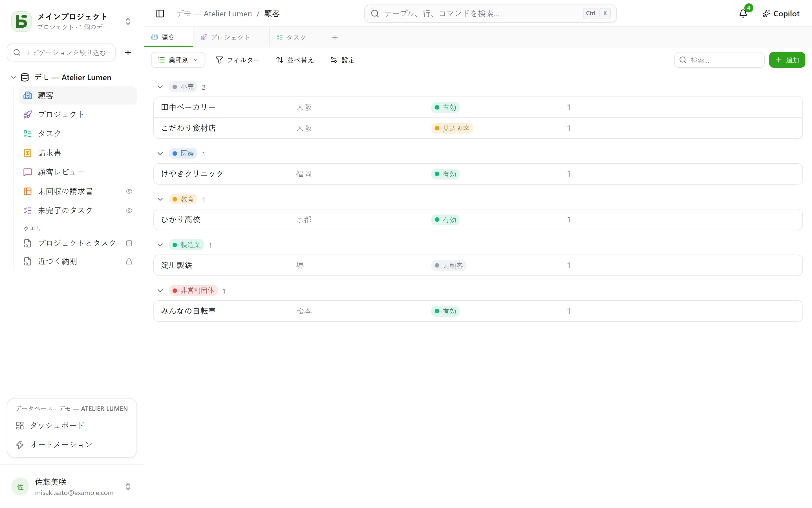Collapse the 製造業 group
Viewport: 812px width, 508px height.
pos(160,245)
